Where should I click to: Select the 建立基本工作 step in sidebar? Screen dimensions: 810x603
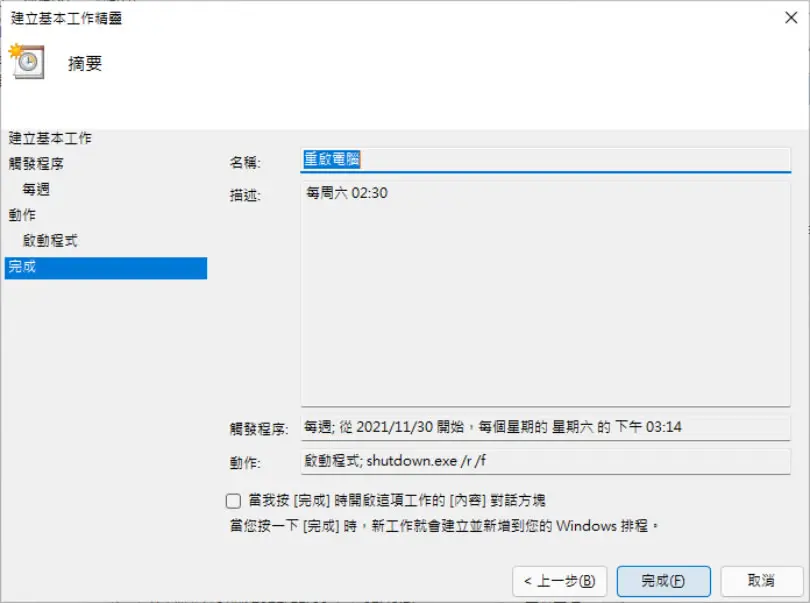pos(50,138)
